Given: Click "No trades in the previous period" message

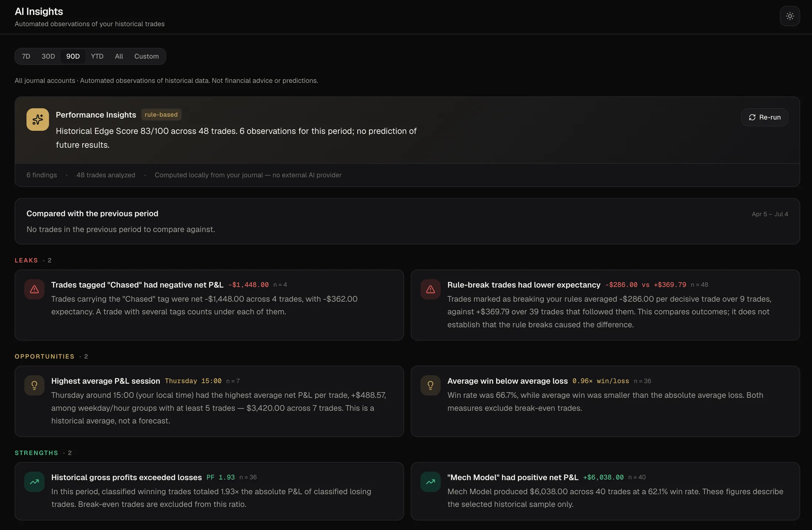Looking at the screenshot, I should [121, 229].
